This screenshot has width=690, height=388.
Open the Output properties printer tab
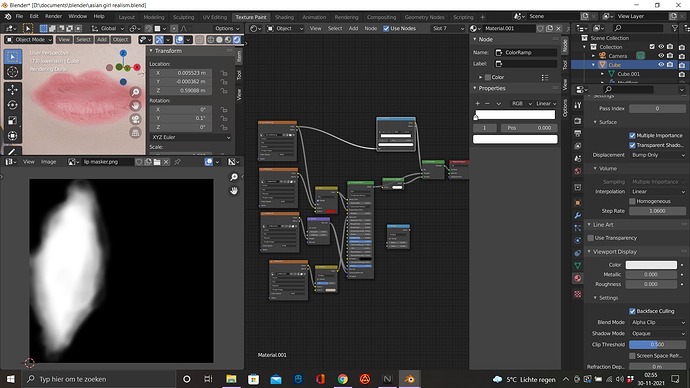coord(577,133)
